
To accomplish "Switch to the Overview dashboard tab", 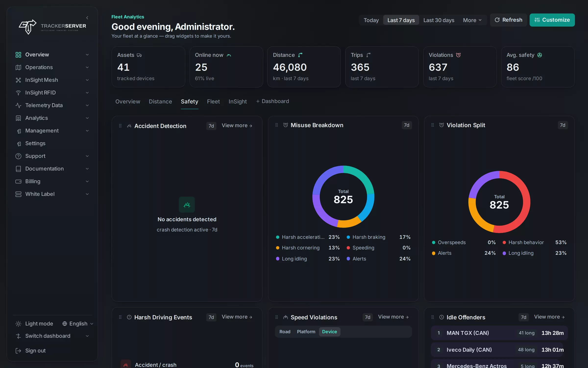I will [x=128, y=102].
